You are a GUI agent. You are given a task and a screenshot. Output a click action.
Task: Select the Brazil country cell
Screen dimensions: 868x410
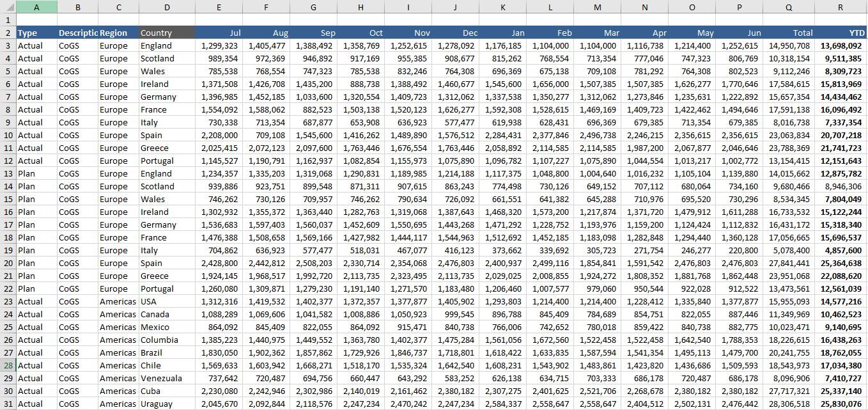pyautogui.click(x=167, y=352)
